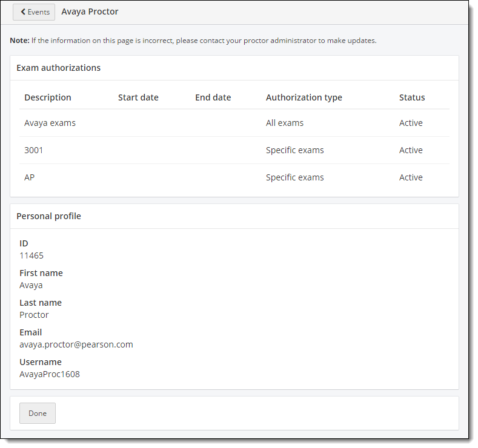Viewport: 478px width, 448px height.
Task: Click Specific exams in the 3001 row
Action: (x=294, y=150)
